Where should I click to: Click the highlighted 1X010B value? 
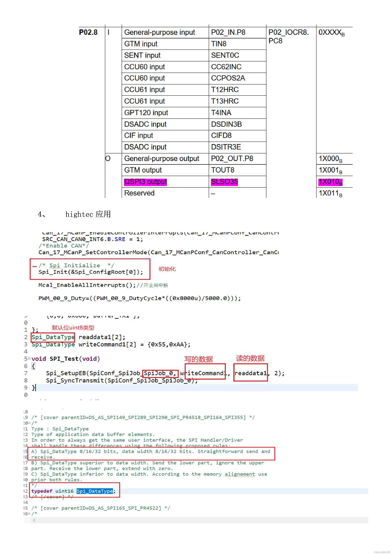[x=330, y=182]
